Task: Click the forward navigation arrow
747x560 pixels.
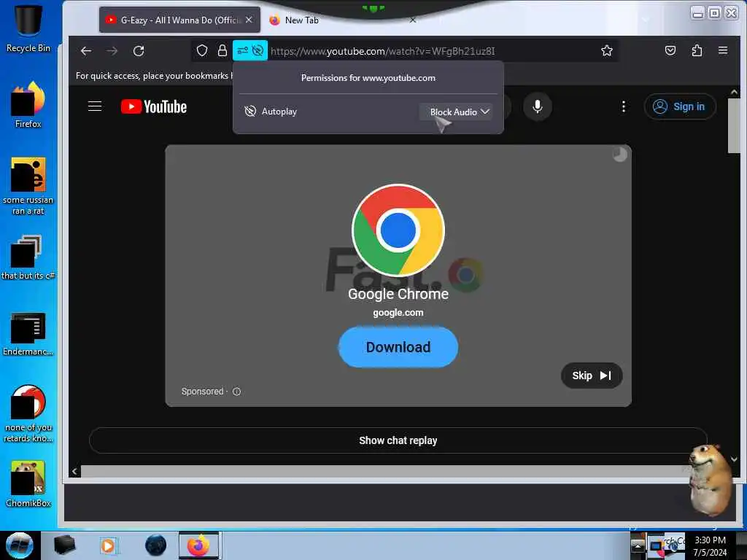Action: pos(112,50)
